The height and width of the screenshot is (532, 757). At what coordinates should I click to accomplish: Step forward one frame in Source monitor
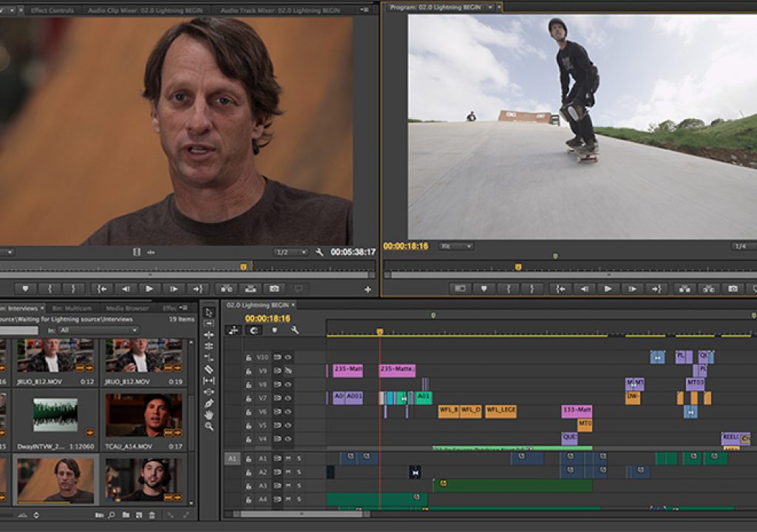point(173,289)
